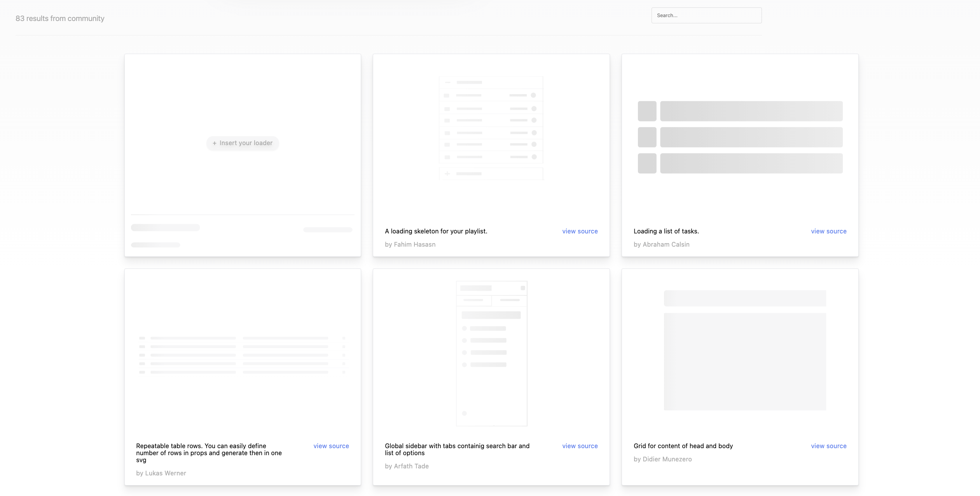
Task: Open view source for Loading a list of tasks
Action: point(828,231)
